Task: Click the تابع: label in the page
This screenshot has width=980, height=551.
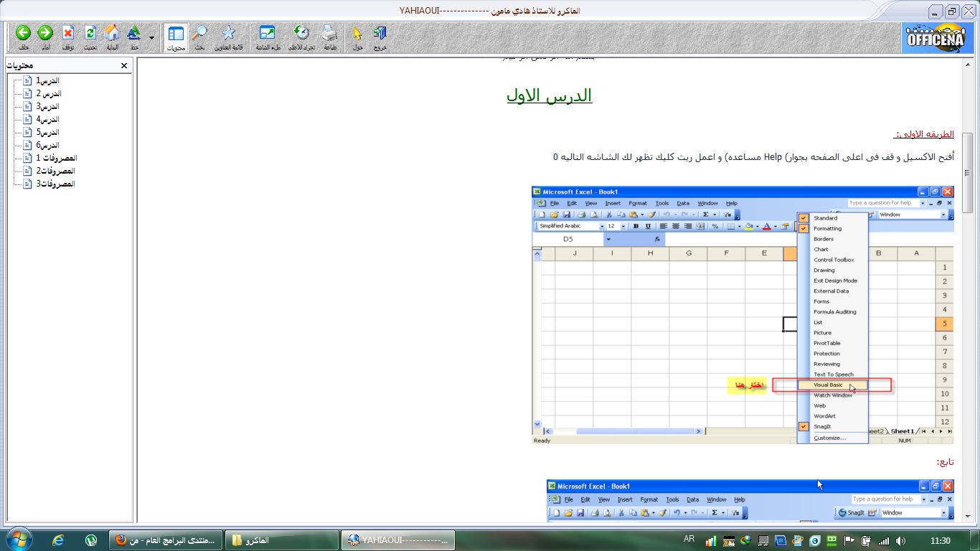Action: (x=946, y=462)
